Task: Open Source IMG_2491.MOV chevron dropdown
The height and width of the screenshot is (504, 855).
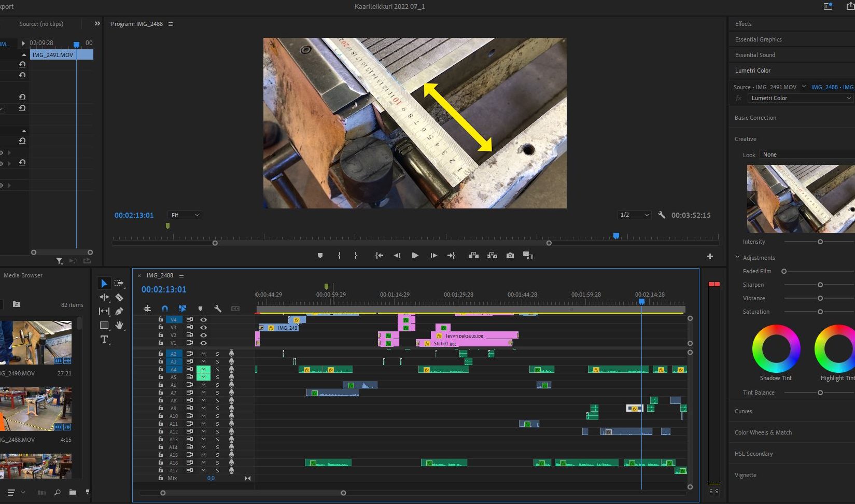Action: (x=804, y=87)
